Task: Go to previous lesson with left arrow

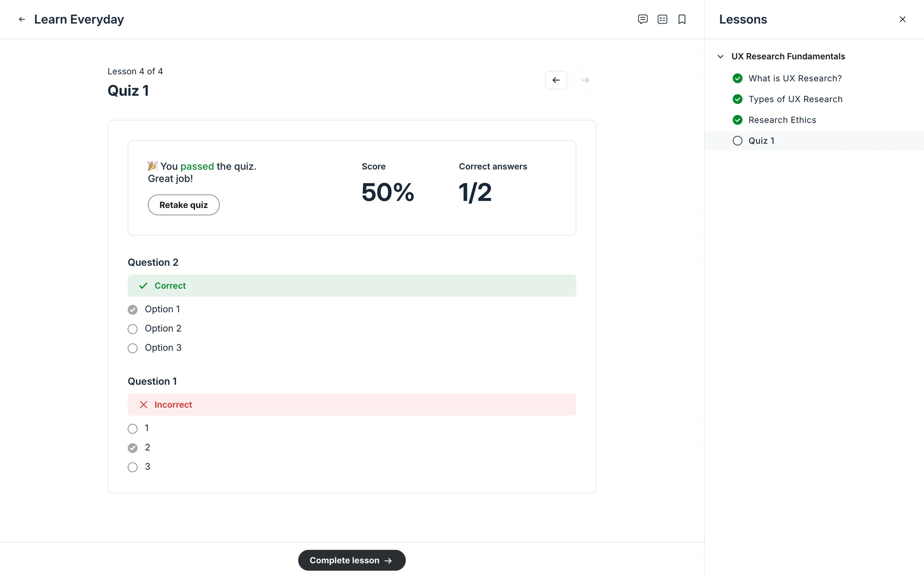Action: [x=556, y=80]
